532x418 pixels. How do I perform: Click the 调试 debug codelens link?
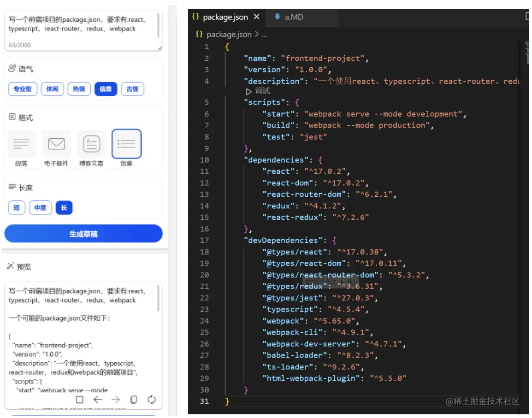[x=262, y=91]
